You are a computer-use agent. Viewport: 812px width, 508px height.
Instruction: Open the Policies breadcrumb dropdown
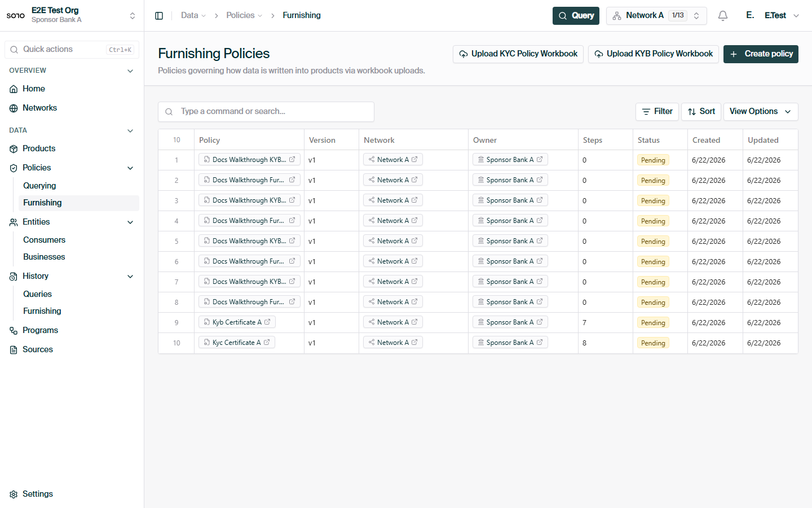point(244,16)
